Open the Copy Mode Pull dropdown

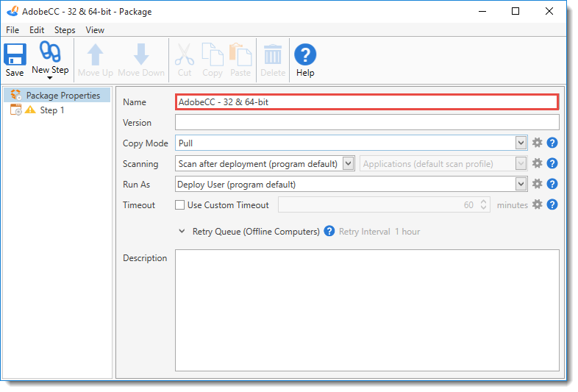[x=521, y=143]
